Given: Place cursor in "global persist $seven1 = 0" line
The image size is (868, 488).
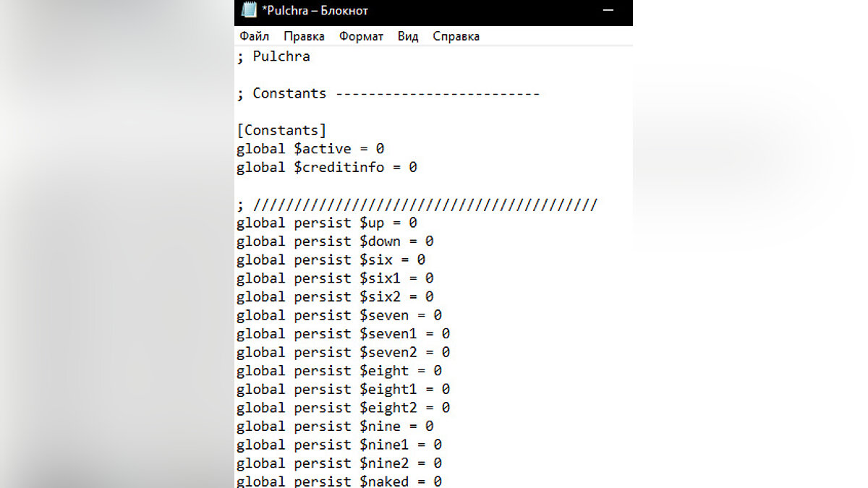Looking at the screenshot, I should point(343,334).
